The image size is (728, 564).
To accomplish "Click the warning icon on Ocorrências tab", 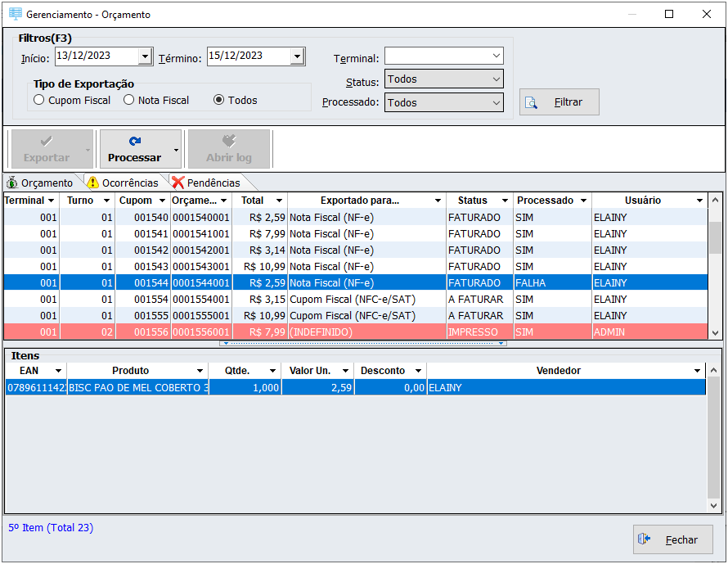I will pos(93,183).
